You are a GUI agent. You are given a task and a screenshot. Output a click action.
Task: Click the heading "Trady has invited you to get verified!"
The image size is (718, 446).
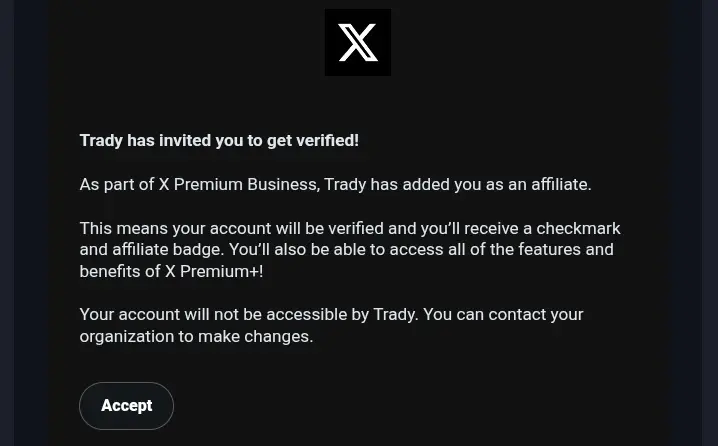point(219,141)
